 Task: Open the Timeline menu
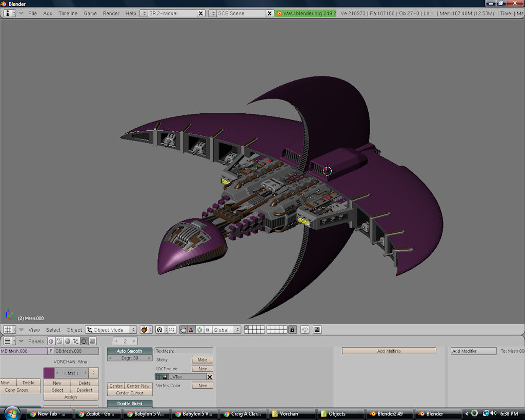[68, 13]
